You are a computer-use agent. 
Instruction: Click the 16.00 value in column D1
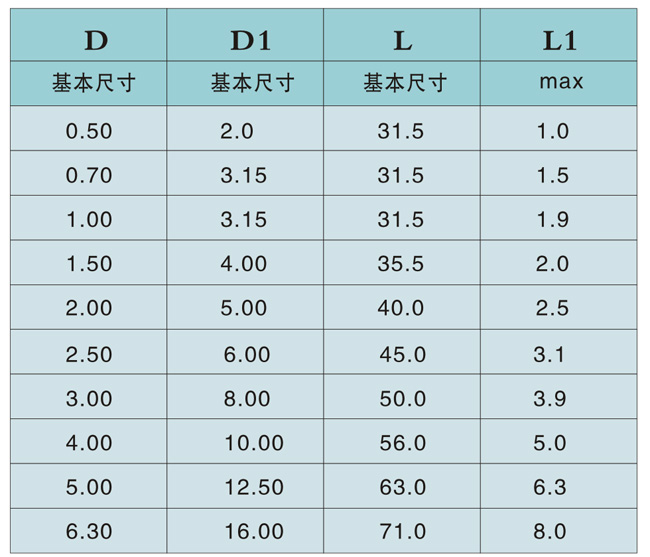click(252, 532)
